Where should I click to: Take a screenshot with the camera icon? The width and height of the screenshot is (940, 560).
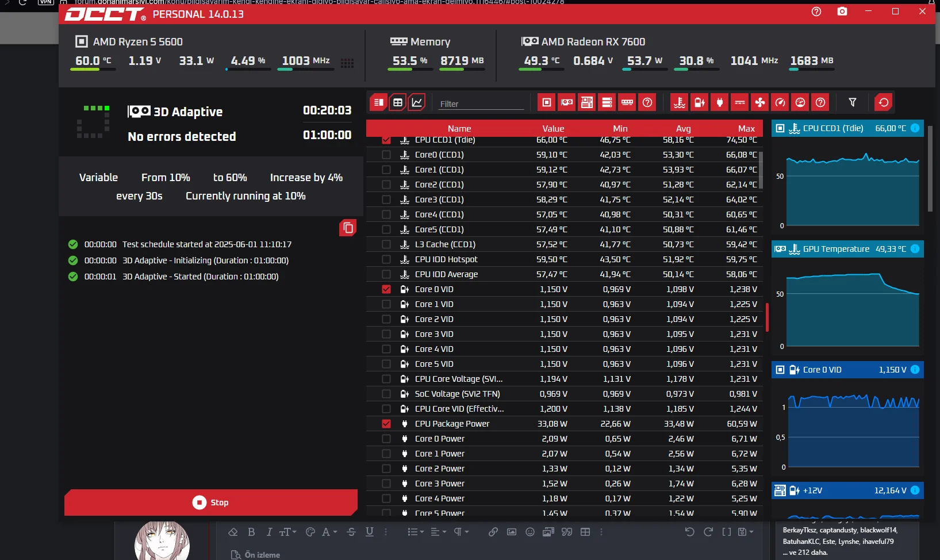842,11
